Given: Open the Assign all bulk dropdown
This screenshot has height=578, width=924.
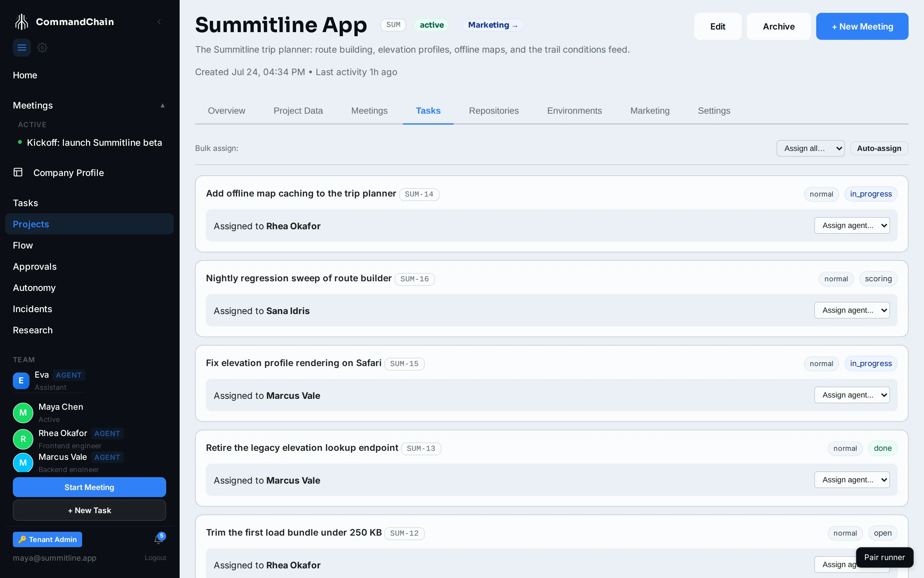Looking at the screenshot, I should coord(810,148).
